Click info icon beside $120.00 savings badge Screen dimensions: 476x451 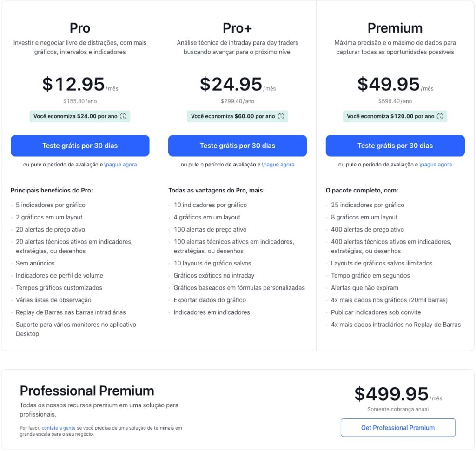coord(440,116)
